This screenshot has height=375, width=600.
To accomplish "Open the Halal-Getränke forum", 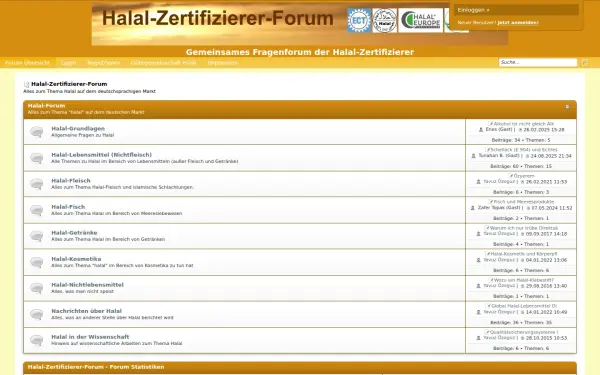I will 74,233.
